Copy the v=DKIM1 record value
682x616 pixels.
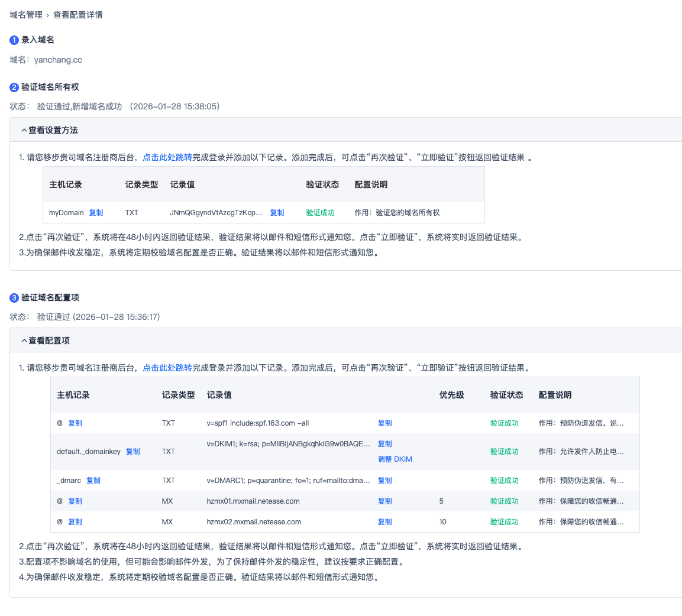click(384, 444)
